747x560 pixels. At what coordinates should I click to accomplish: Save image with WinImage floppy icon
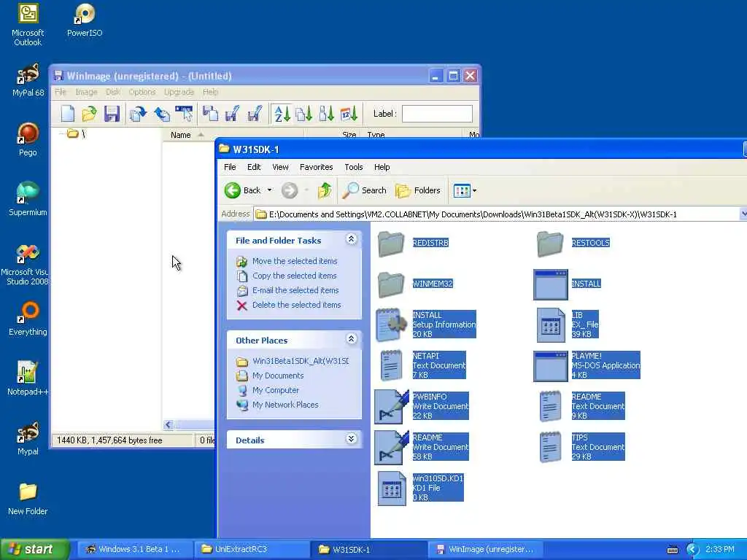coord(112,114)
